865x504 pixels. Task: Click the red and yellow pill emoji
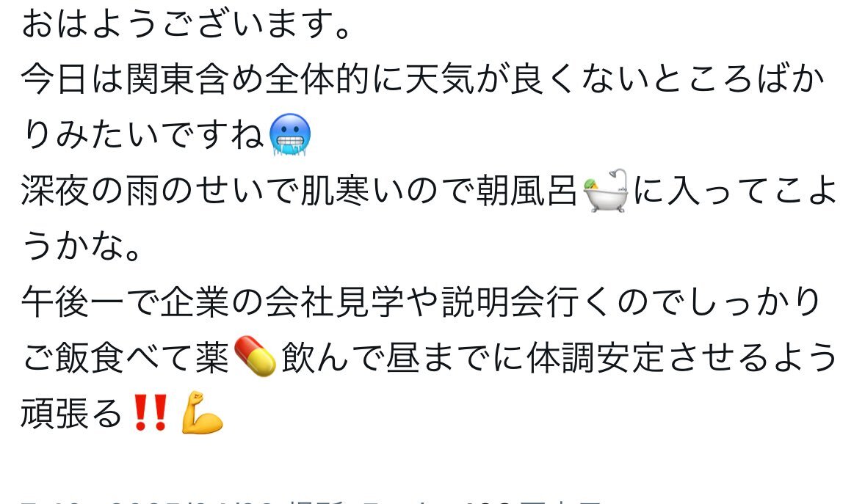255,357
